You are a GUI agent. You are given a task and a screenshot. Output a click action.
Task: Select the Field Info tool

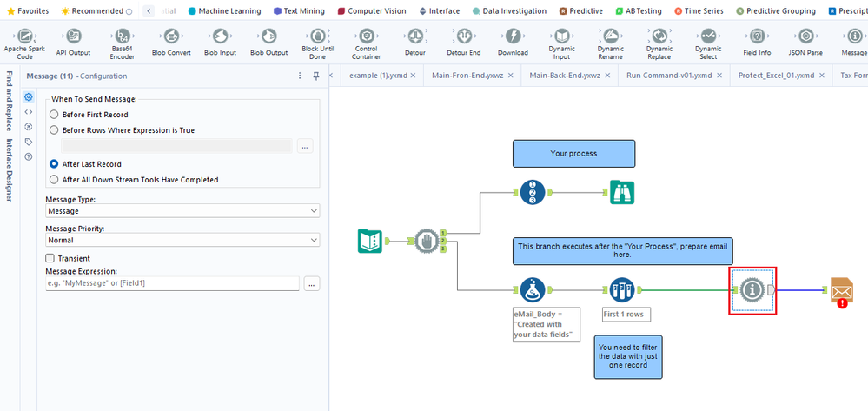point(757,43)
